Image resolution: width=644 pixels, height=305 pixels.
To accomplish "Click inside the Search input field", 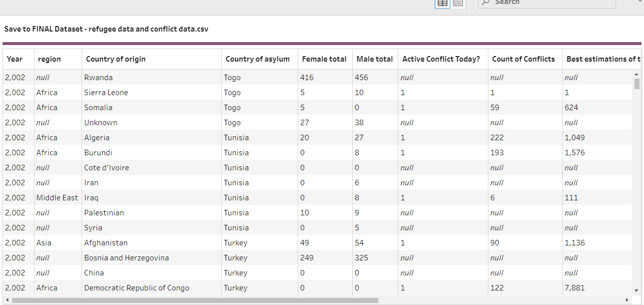I will tap(550, 3).
